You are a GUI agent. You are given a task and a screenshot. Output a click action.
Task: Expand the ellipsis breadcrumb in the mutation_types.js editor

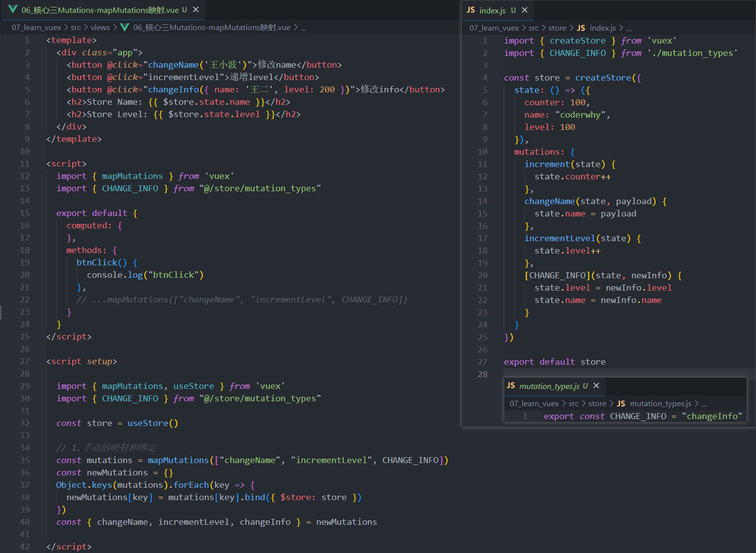pyautogui.click(x=704, y=404)
